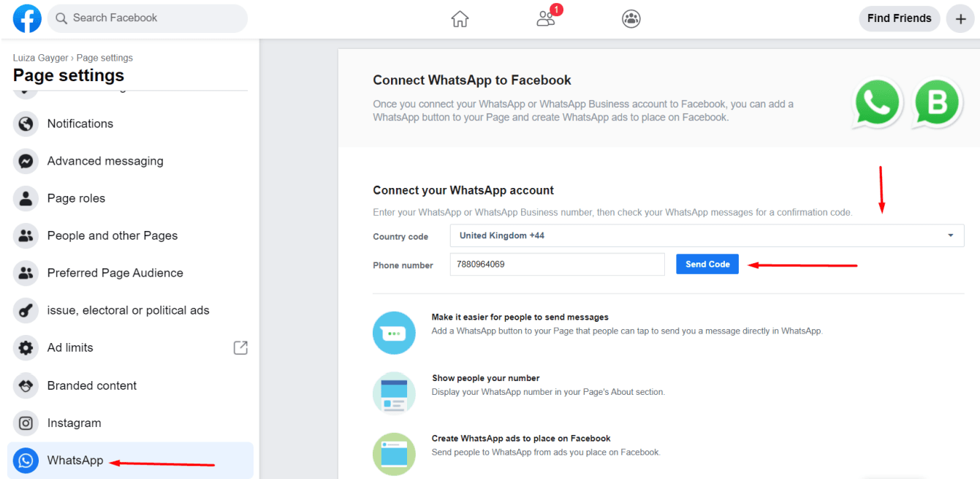Screen dimensions: 980x479
Task: Click the 'Phone number' label
Action: (403, 265)
